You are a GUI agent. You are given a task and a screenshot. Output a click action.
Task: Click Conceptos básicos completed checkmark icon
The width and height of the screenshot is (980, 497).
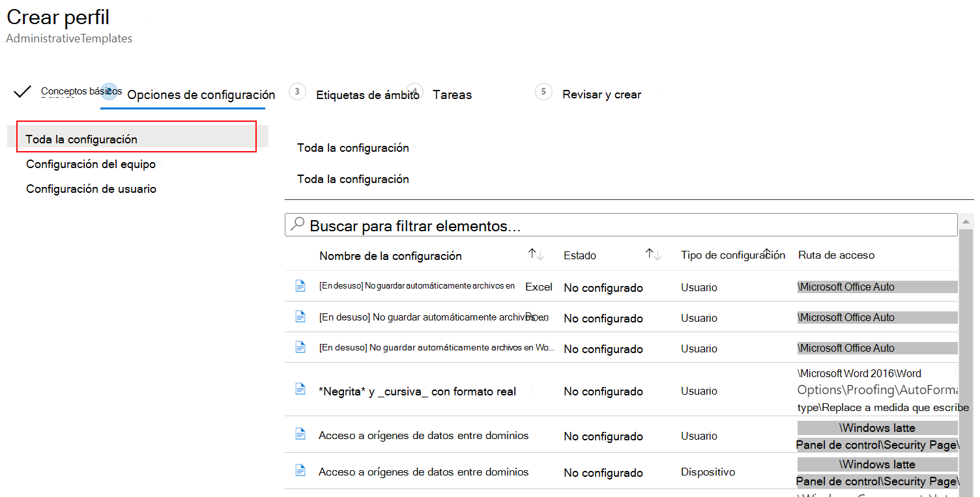[22, 92]
